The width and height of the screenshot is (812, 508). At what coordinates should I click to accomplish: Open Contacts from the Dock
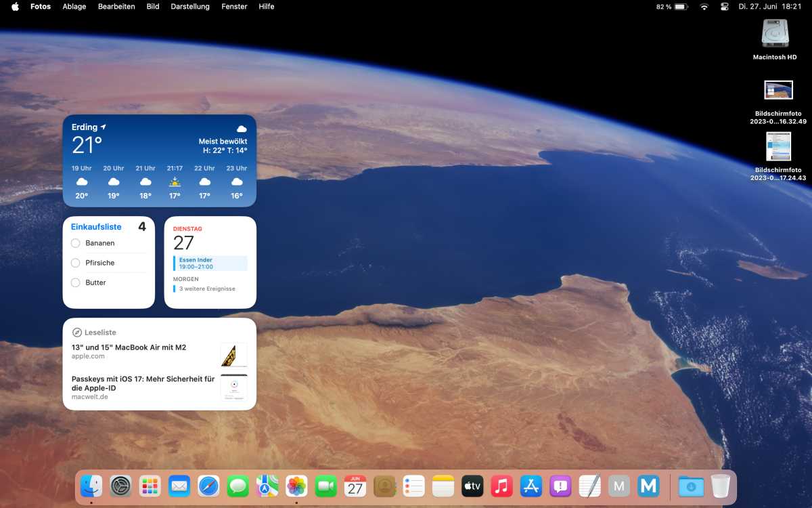coord(384,486)
